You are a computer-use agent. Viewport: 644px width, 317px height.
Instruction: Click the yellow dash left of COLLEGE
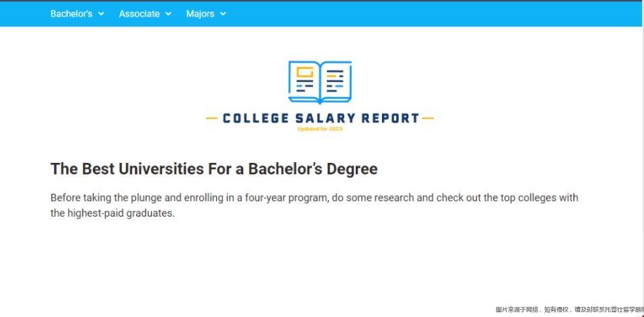click(212, 118)
